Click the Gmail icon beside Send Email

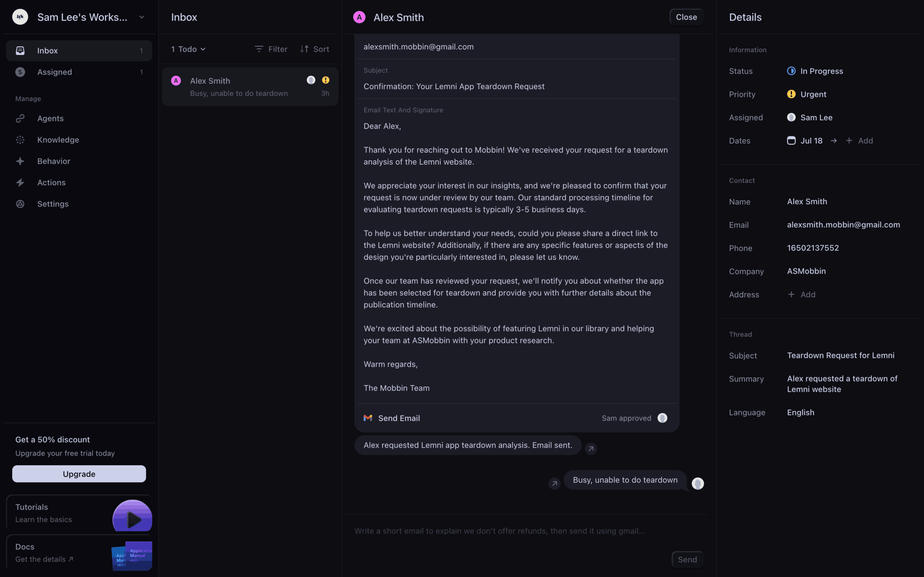point(368,418)
